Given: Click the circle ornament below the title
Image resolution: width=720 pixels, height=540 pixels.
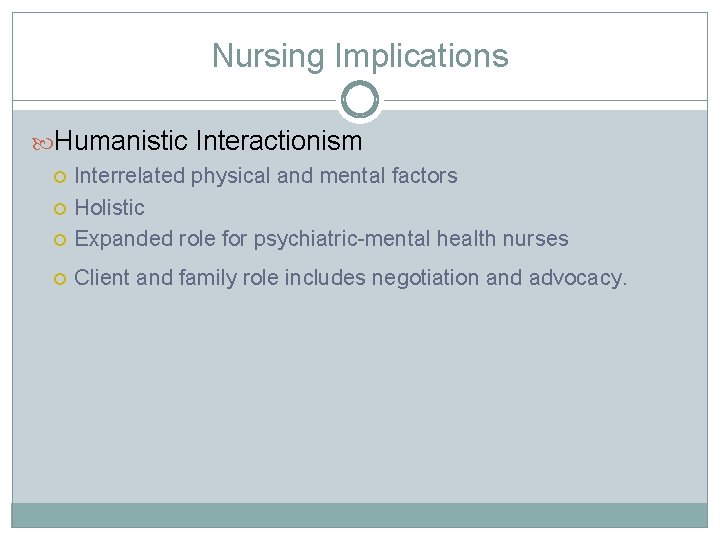Looking at the screenshot, I should tap(360, 100).
